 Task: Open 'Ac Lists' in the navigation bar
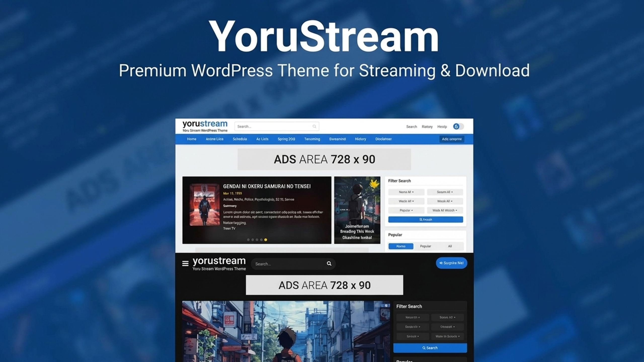(x=262, y=139)
